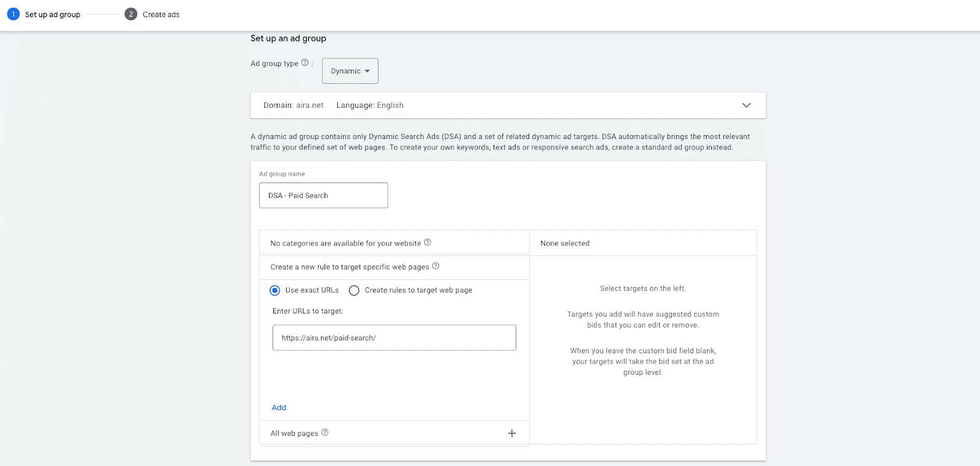Click the 'Ad group type' label
This screenshot has height=466, width=980.
tap(274, 64)
